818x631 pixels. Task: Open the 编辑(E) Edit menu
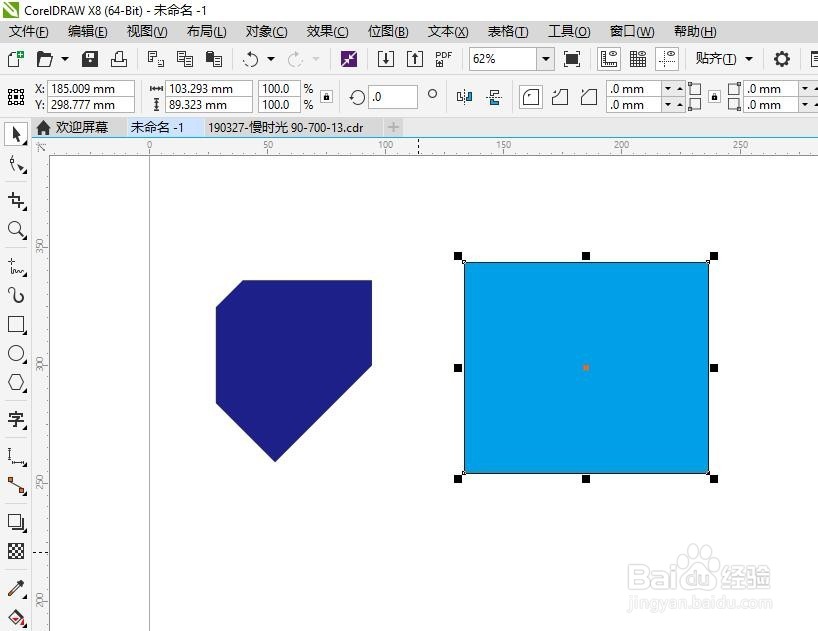coord(88,32)
